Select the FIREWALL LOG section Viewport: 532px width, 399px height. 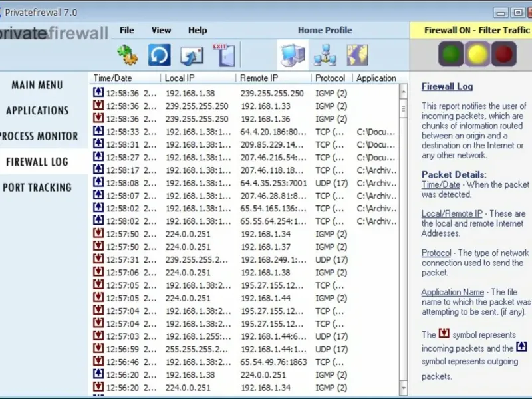pos(37,162)
